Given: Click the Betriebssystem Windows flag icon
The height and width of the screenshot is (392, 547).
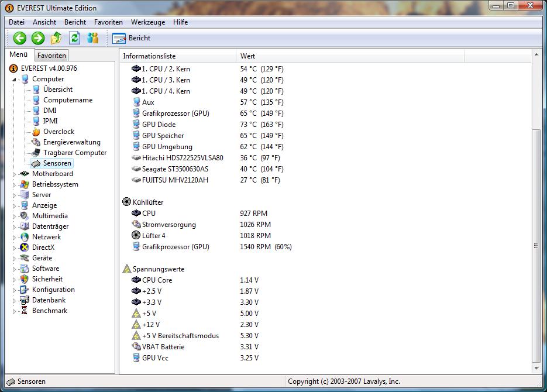Looking at the screenshot, I should (25, 184).
